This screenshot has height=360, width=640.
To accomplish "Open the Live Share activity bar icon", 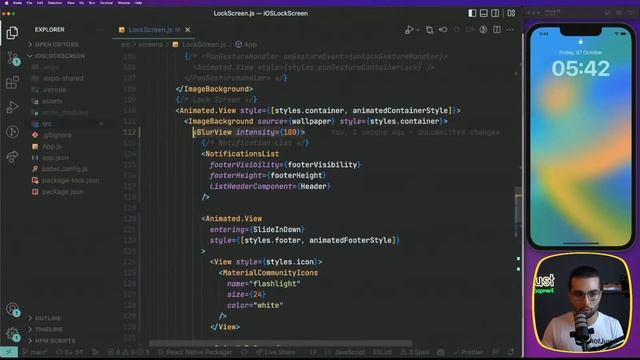I will 12,156.
